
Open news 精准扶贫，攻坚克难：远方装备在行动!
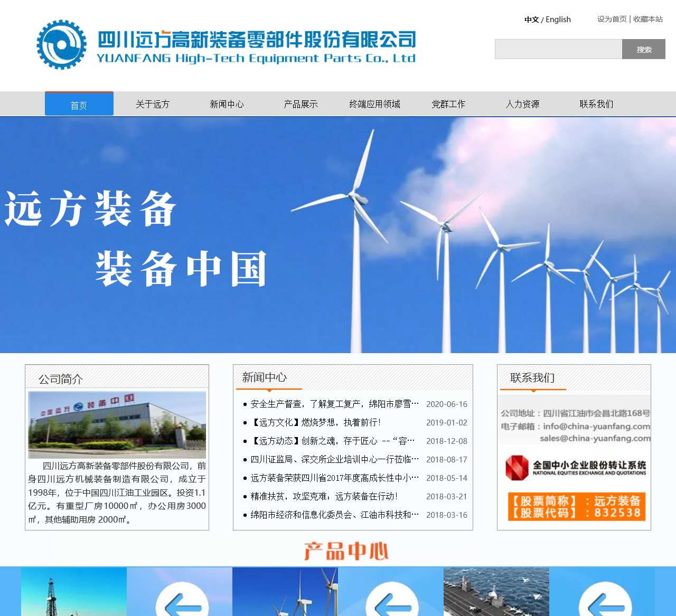coord(324,496)
